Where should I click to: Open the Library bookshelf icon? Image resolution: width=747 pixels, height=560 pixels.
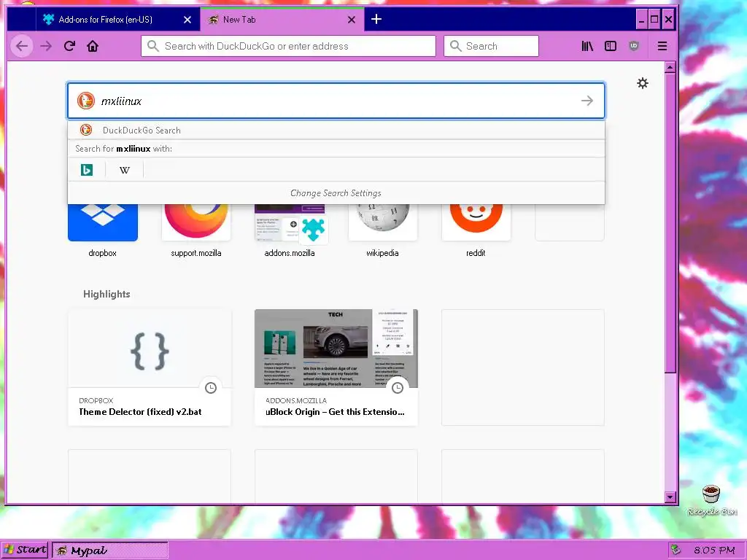point(587,46)
